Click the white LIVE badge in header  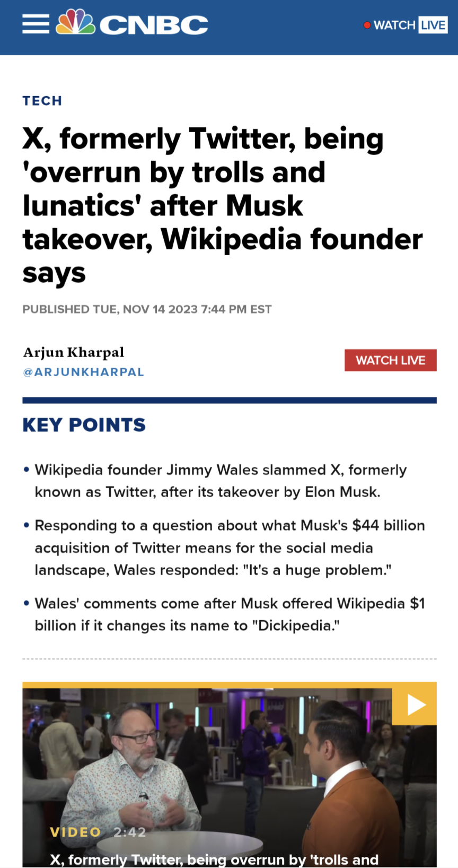point(433,25)
